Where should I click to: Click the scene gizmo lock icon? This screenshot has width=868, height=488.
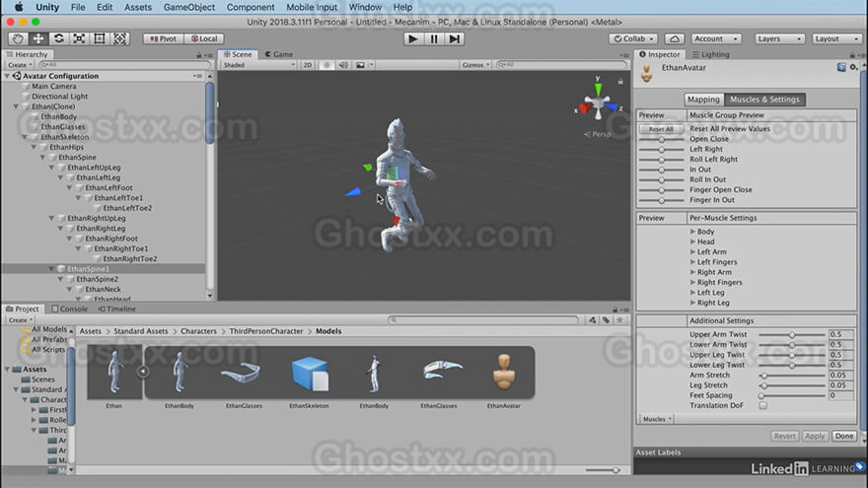[x=620, y=81]
